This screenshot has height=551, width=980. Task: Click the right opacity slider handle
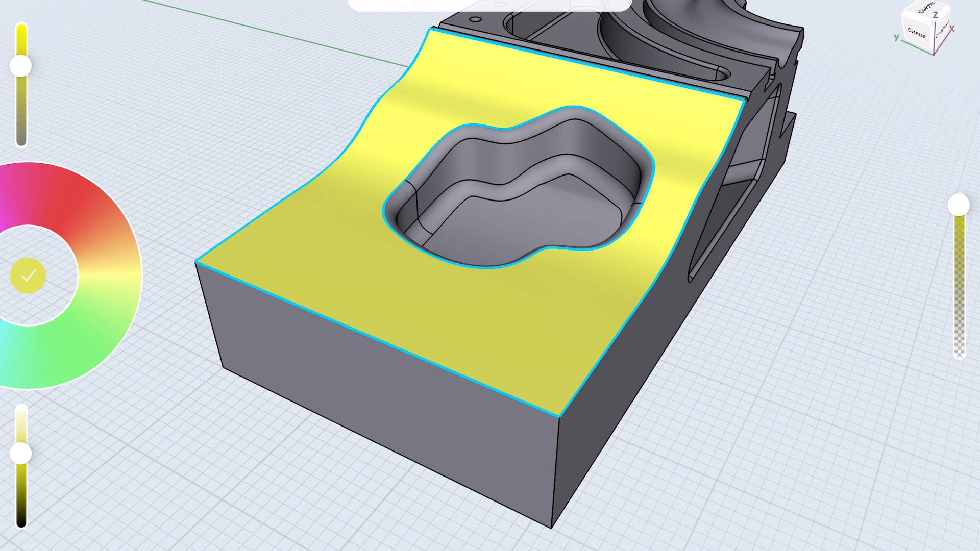[959, 205]
